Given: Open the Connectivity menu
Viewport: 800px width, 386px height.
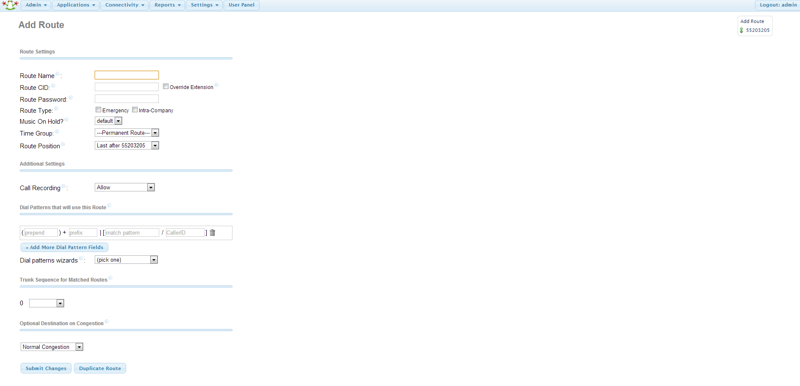Looking at the screenshot, I should tap(124, 5).
